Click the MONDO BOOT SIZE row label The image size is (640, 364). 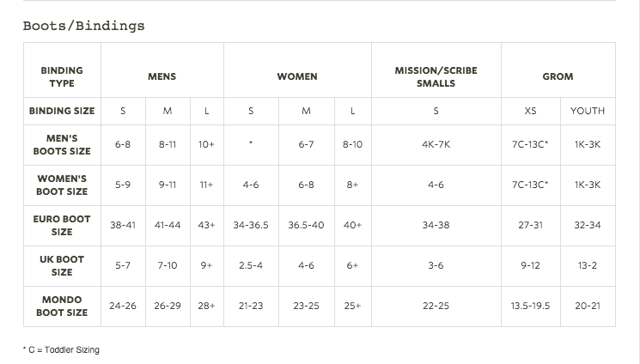[x=62, y=306]
